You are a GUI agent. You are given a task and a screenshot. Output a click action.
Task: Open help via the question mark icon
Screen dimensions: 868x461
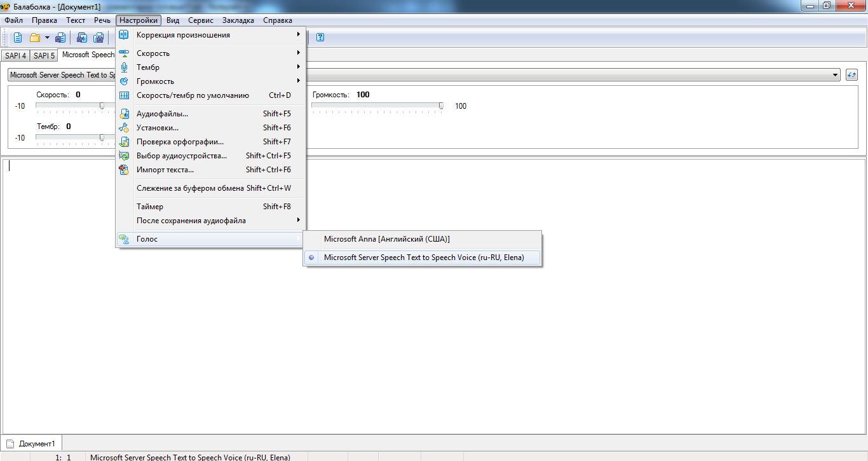pos(320,37)
